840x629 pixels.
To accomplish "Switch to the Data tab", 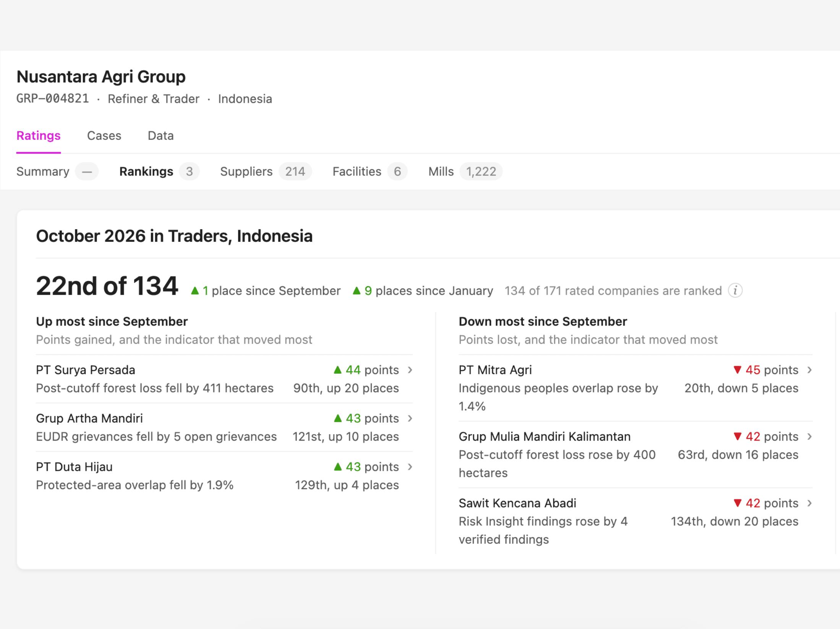I will (161, 136).
